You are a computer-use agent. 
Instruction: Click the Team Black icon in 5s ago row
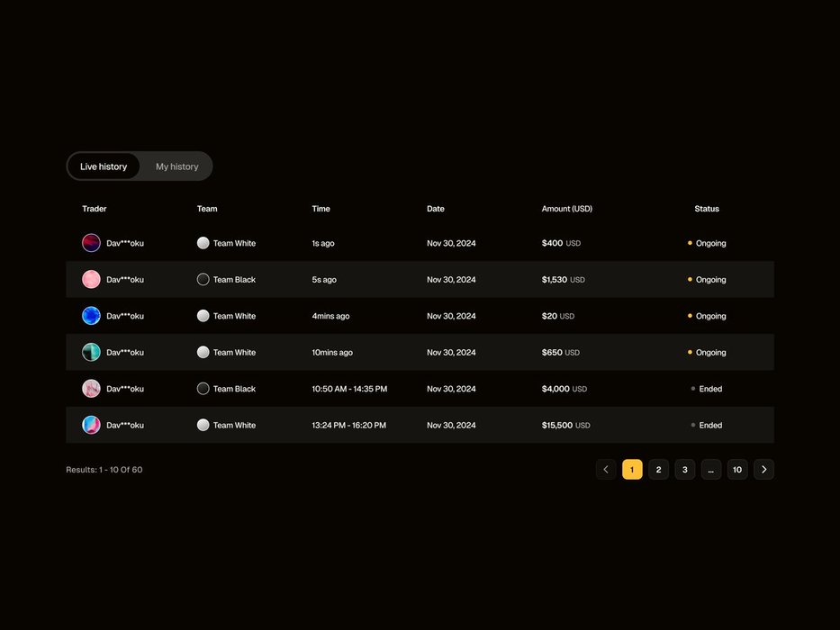click(203, 280)
